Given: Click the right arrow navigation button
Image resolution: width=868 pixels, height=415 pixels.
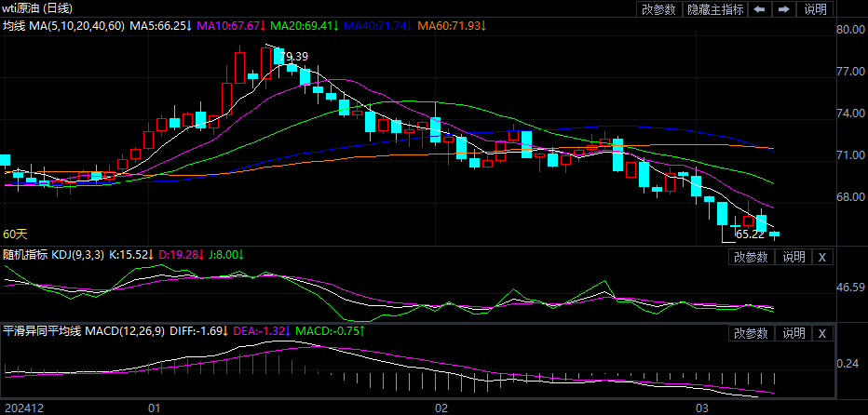Looking at the screenshot, I should coord(784,9).
